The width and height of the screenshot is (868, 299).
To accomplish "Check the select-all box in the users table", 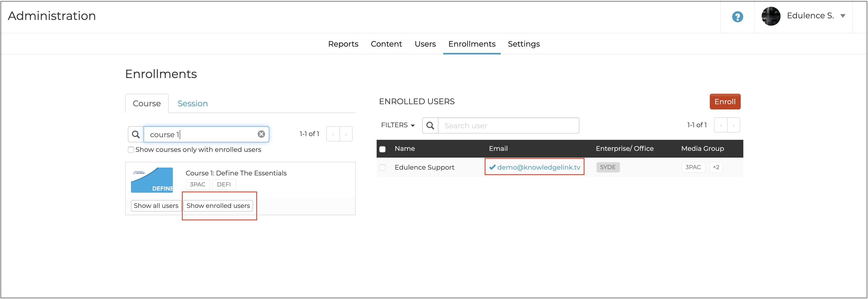I will click(x=382, y=148).
